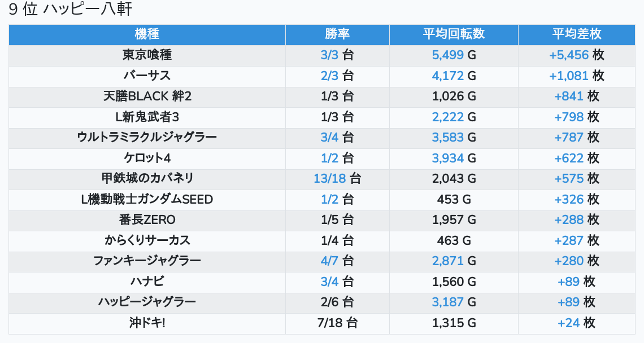Image resolution: width=644 pixels, height=343 pixels.
Task: Click the 機種 column header
Action: tap(147, 34)
